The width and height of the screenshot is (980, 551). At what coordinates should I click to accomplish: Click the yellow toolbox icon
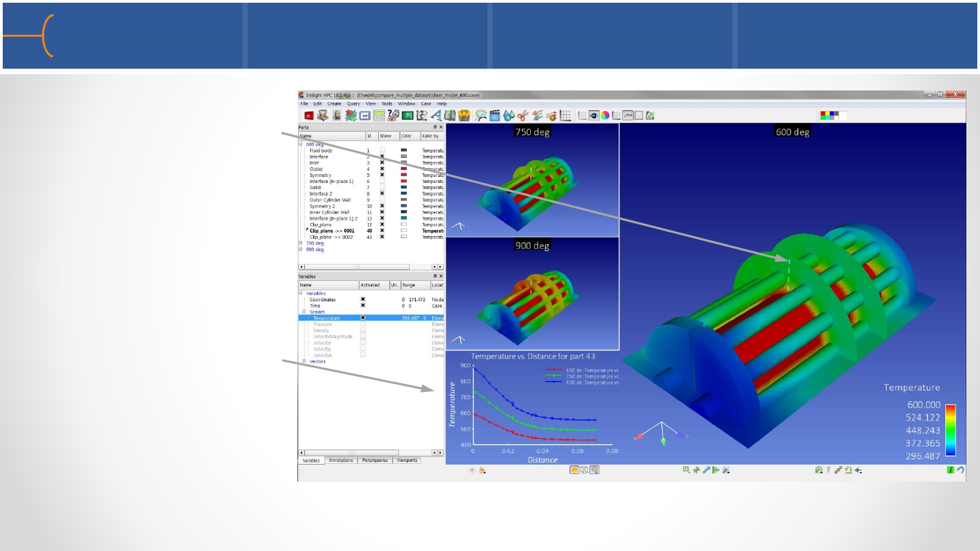464,116
